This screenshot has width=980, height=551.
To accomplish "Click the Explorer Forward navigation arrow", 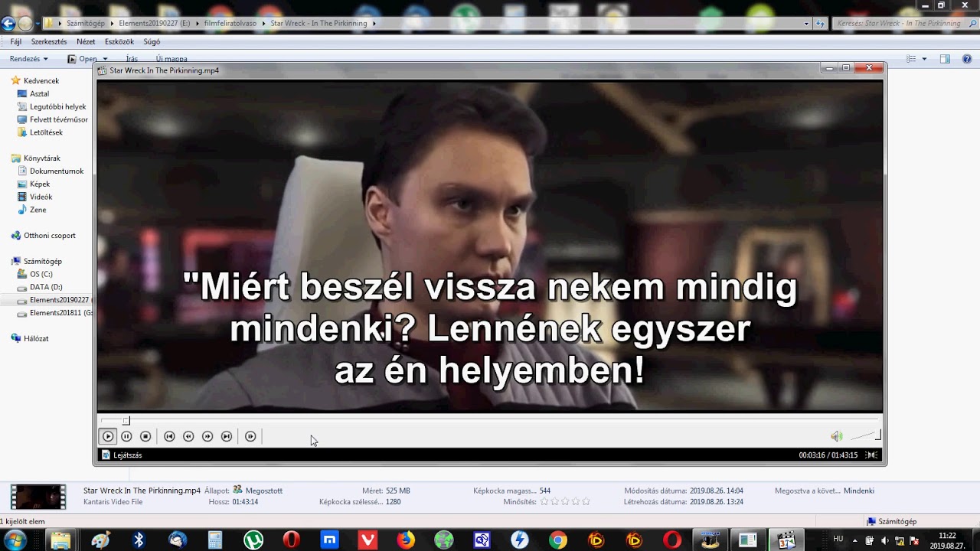I will click(x=25, y=24).
